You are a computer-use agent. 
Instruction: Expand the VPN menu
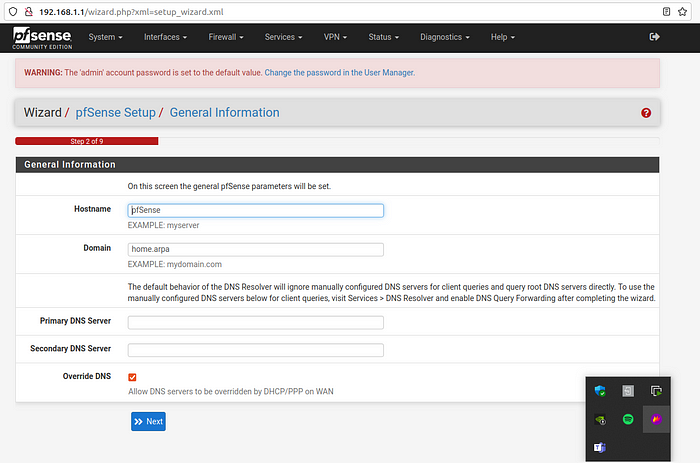pos(335,37)
